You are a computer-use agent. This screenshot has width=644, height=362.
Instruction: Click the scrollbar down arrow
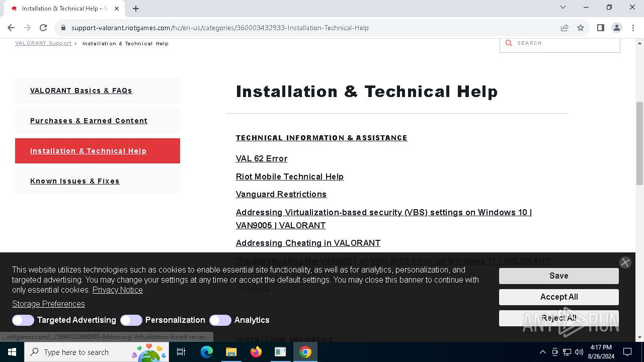(x=639, y=337)
